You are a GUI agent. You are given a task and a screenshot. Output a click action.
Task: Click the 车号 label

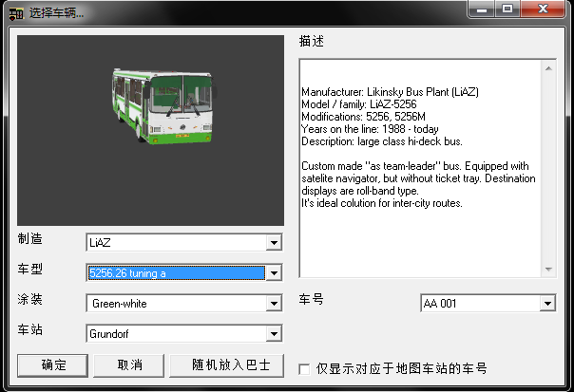(311, 300)
